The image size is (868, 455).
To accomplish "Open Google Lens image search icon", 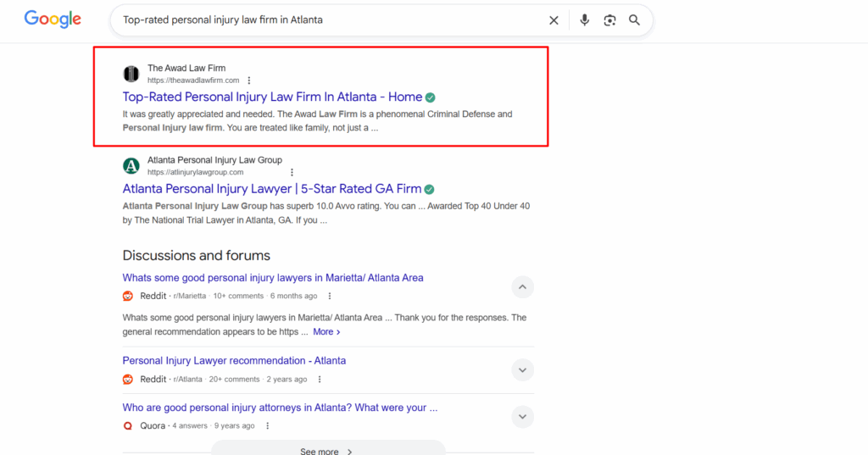I will click(609, 20).
